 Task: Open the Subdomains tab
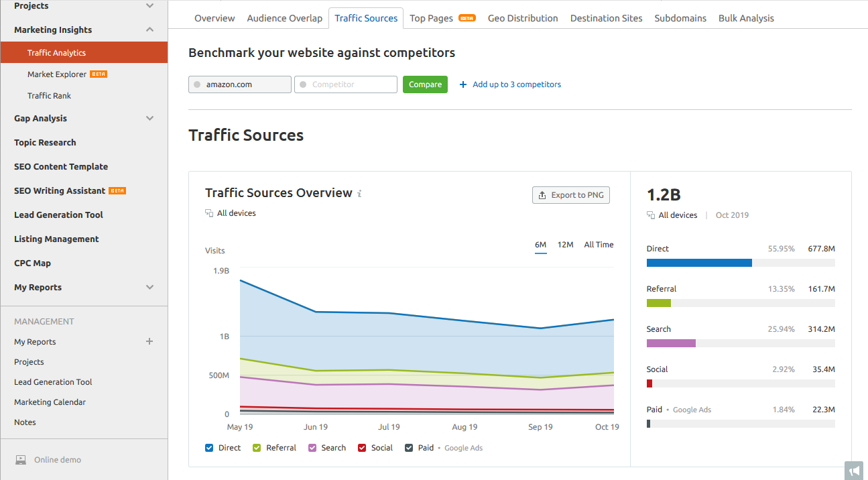680,18
